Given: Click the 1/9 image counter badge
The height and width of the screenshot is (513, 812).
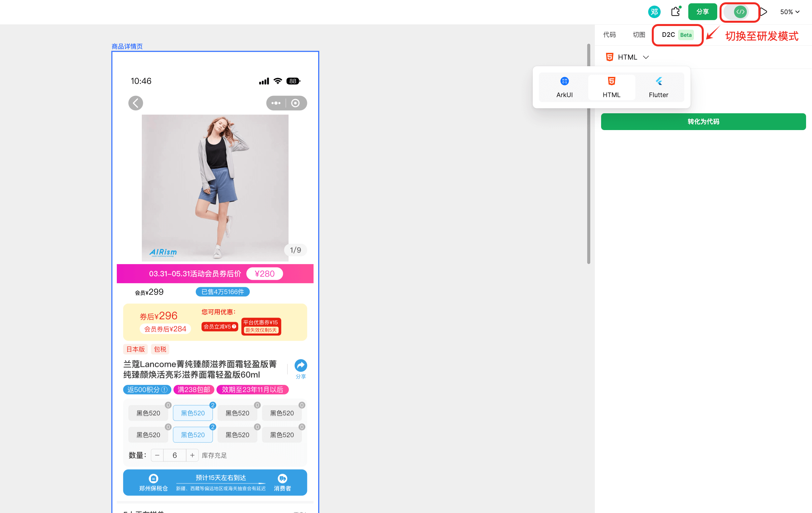Looking at the screenshot, I should pyautogui.click(x=295, y=250).
